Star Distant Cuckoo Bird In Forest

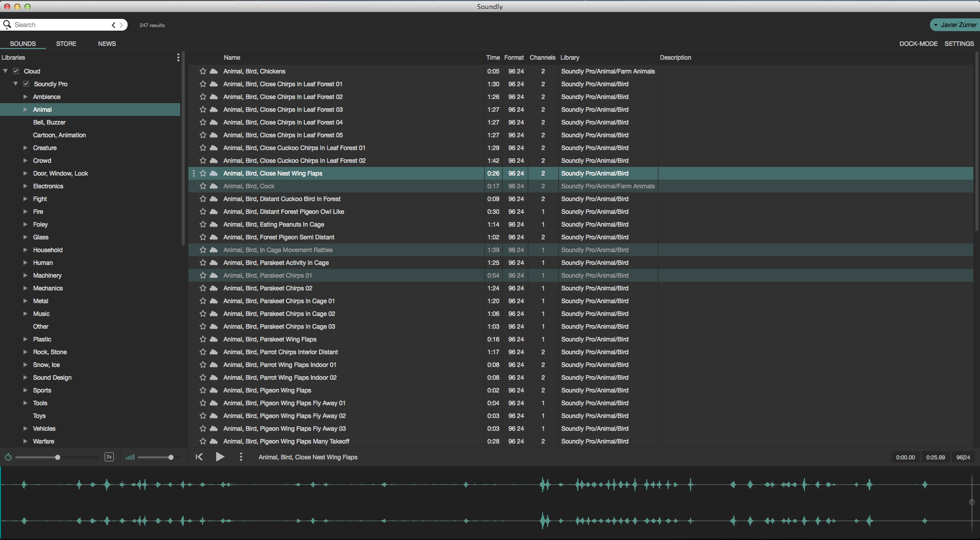pyautogui.click(x=203, y=199)
